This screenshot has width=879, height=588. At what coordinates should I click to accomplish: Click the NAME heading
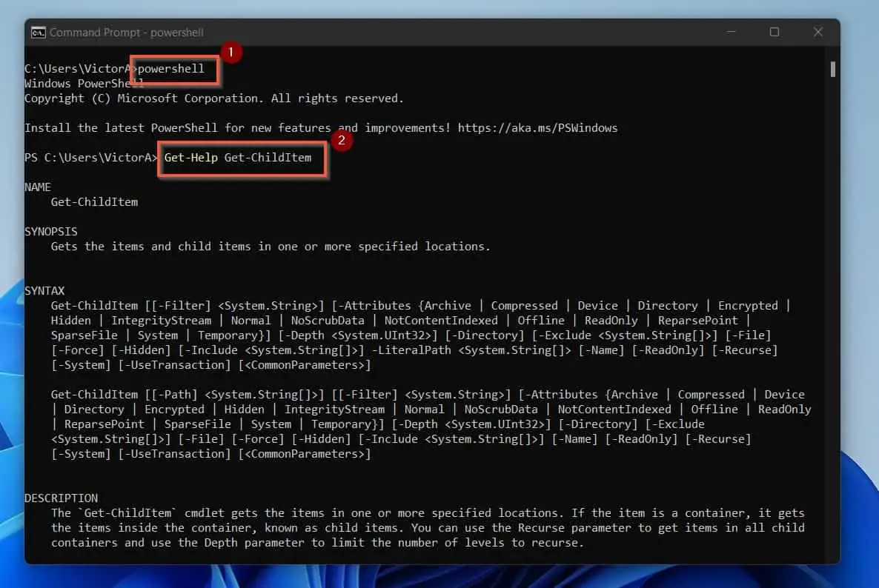click(x=38, y=187)
